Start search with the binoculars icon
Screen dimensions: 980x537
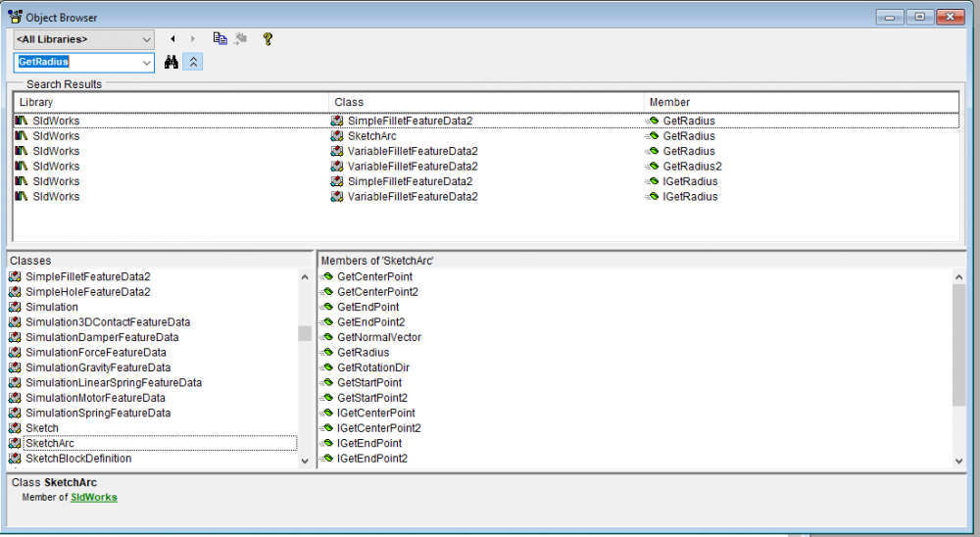point(171,62)
